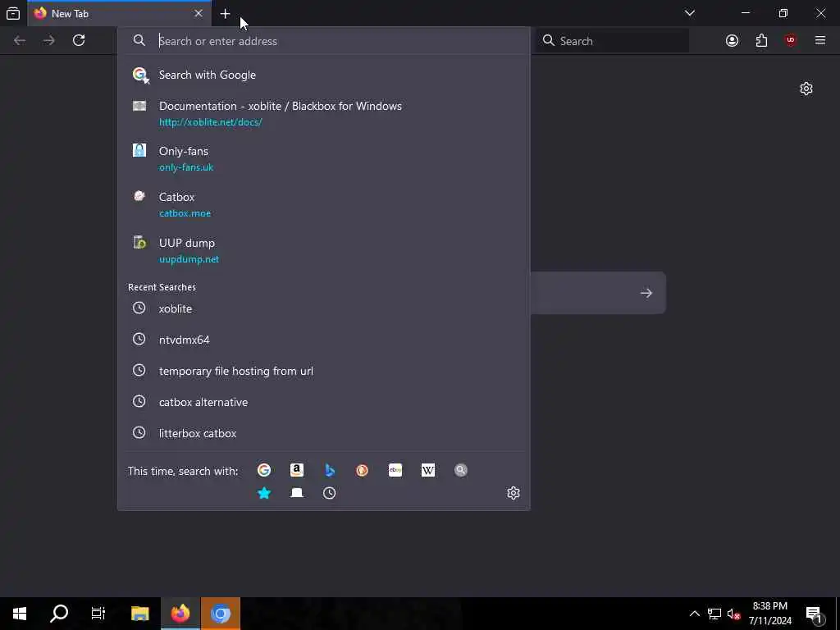Screen dimensions: 840x630
Task: Open the Catbox suggestion entry
Action: coord(323,204)
